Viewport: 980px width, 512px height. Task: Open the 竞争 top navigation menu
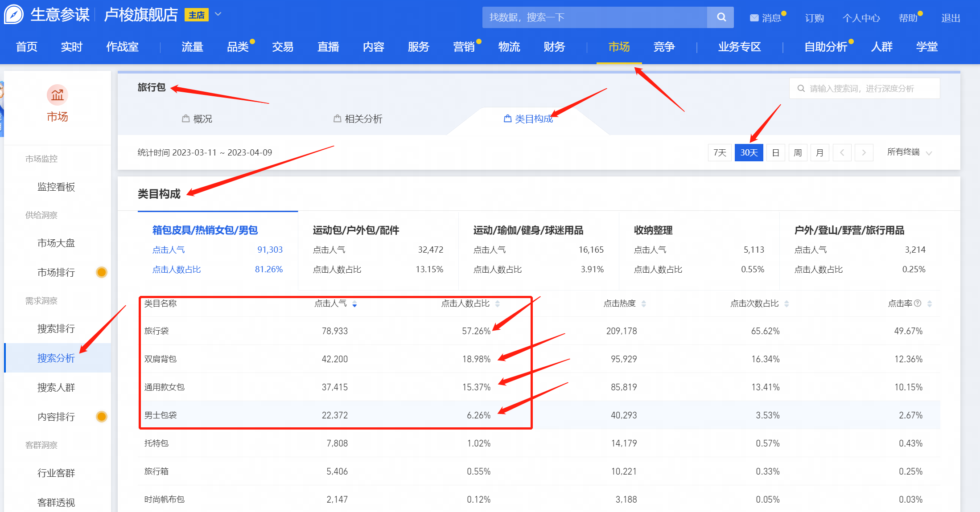[664, 47]
